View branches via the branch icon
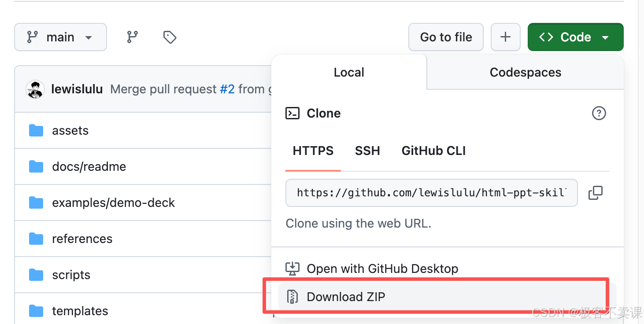The width and height of the screenshot is (644, 324). tap(133, 37)
